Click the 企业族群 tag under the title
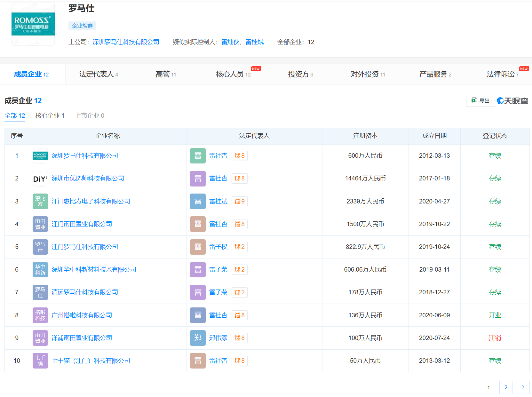This screenshot has width=532, height=397. [82, 26]
